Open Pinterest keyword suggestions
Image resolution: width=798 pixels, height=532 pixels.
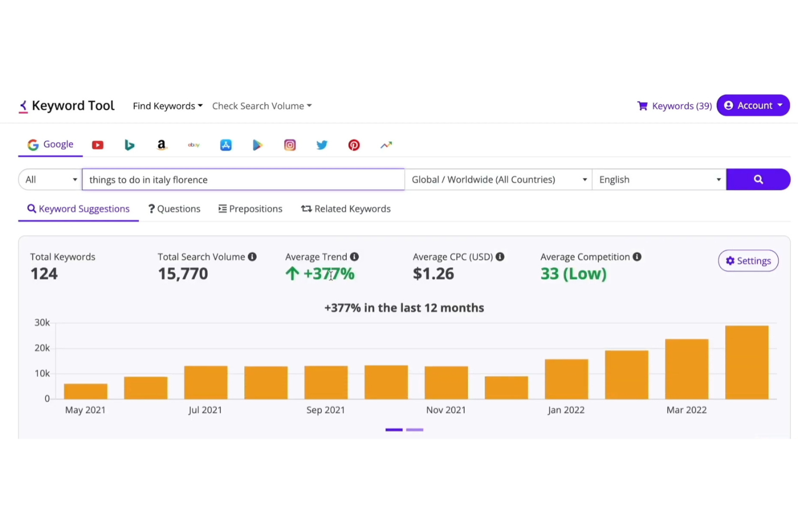click(x=354, y=144)
